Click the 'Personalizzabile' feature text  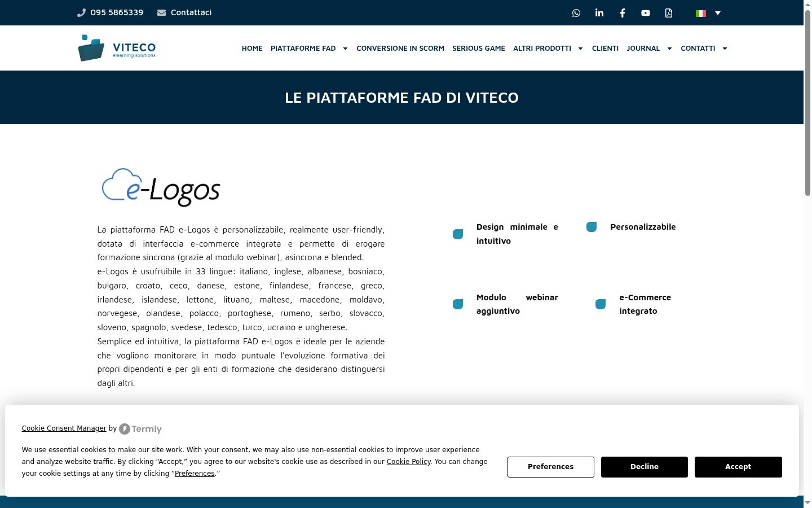coord(643,227)
